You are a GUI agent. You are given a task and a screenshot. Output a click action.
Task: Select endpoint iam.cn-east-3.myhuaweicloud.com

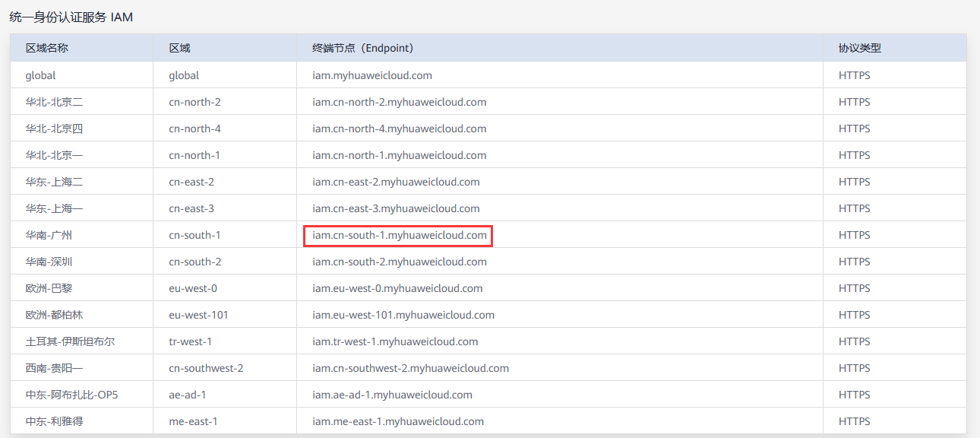396,208
